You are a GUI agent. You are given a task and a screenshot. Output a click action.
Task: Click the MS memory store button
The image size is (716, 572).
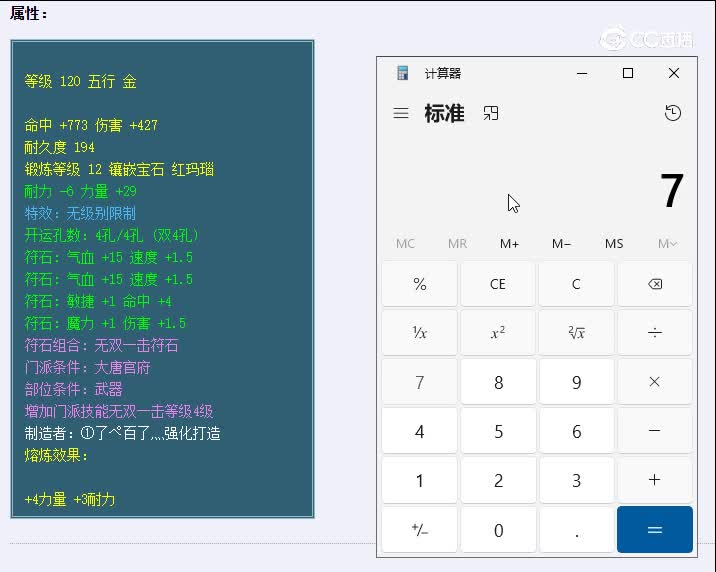click(614, 244)
